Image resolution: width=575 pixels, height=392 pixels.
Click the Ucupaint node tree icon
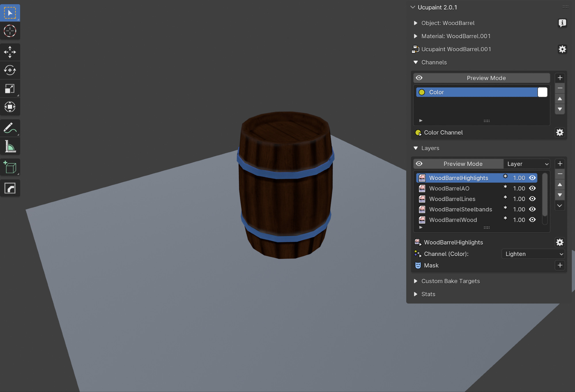click(415, 49)
